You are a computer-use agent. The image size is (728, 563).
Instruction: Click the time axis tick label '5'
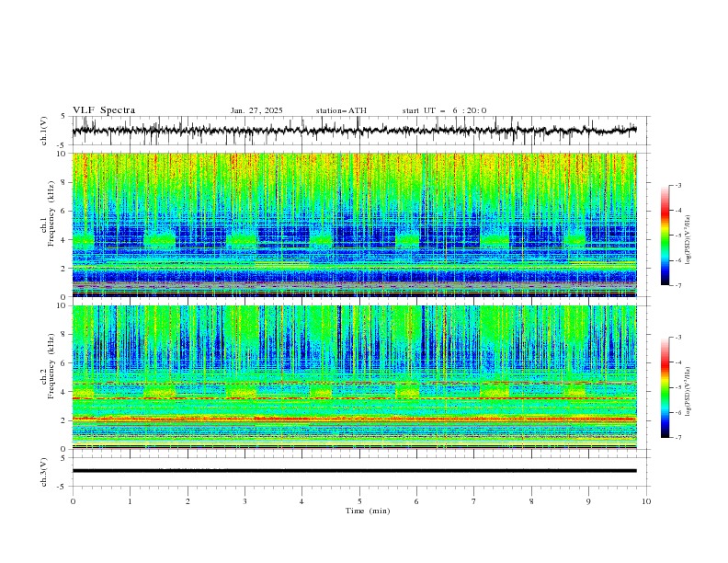[x=359, y=501]
